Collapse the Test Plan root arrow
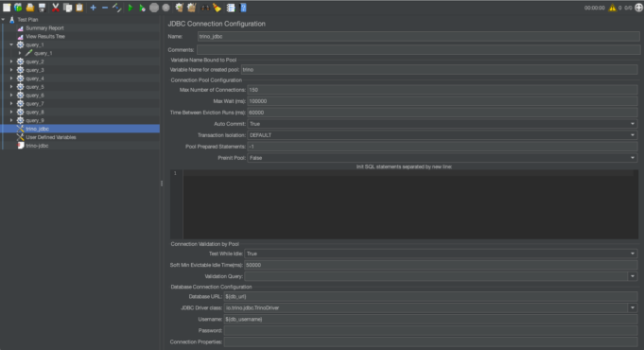Viewport: 644px width, 350px height. (3, 19)
